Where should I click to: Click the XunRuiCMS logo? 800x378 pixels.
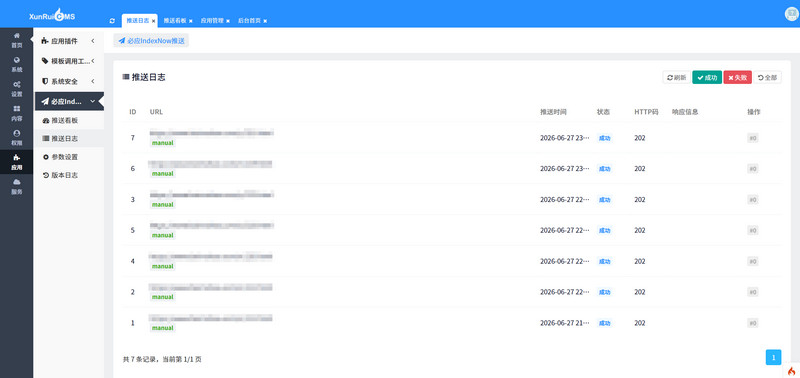(x=52, y=16)
